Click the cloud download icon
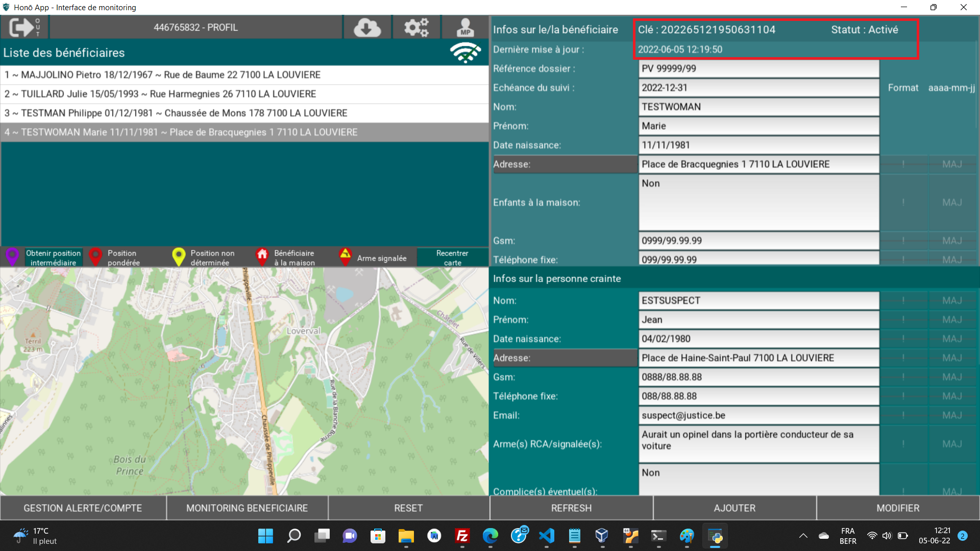The height and width of the screenshot is (551, 980). pyautogui.click(x=367, y=27)
